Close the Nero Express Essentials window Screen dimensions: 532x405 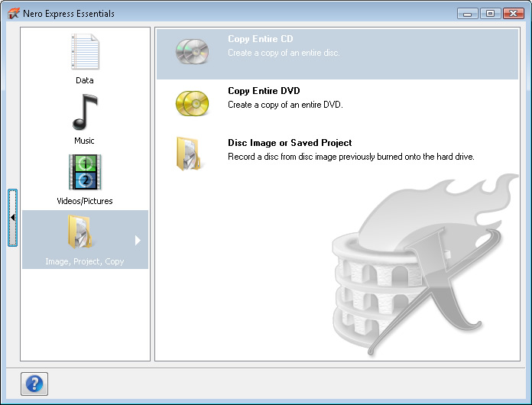click(x=514, y=14)
